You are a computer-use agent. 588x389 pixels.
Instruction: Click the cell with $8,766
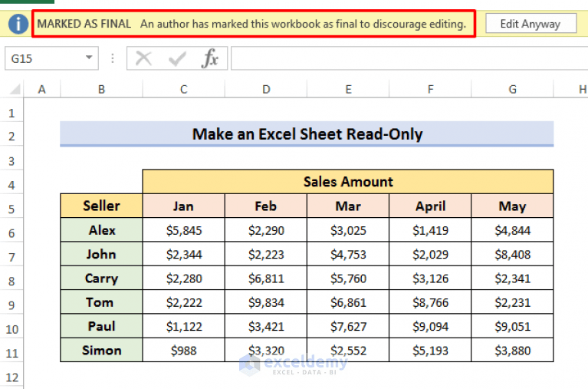pyautogui.click(x=430, y=302)
